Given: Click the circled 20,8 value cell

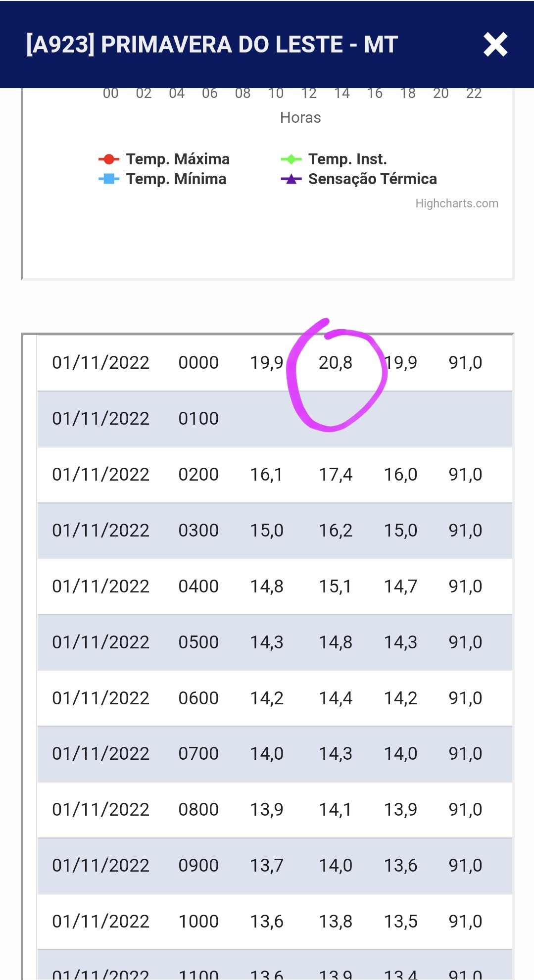Looking at the screenshot, I should pos(336,363).
